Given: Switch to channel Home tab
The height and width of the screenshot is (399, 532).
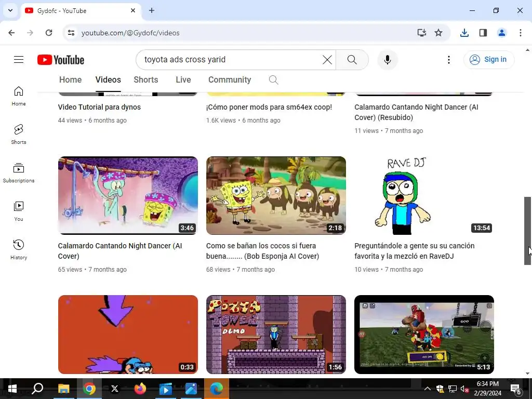Looking at the screenshot, I should 70,79.
